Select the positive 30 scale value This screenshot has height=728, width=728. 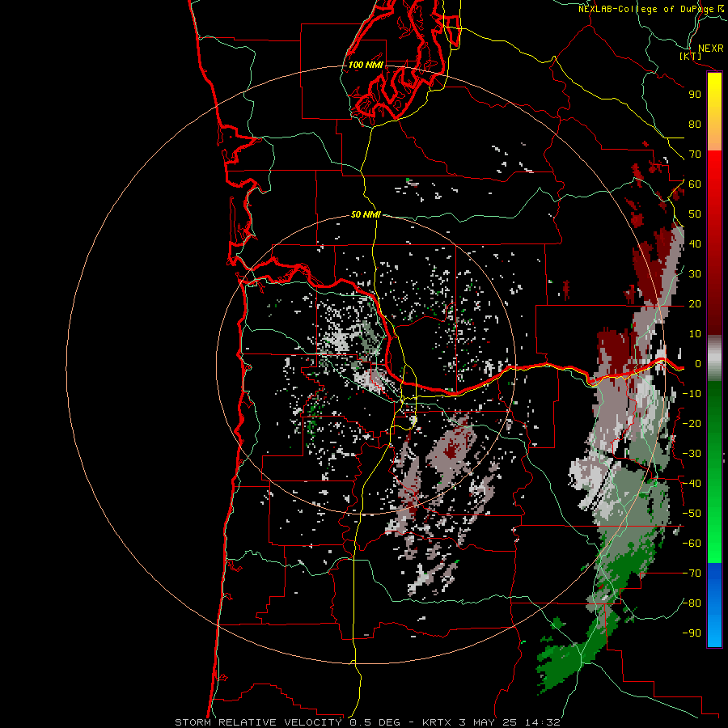(x=695, y=274)
